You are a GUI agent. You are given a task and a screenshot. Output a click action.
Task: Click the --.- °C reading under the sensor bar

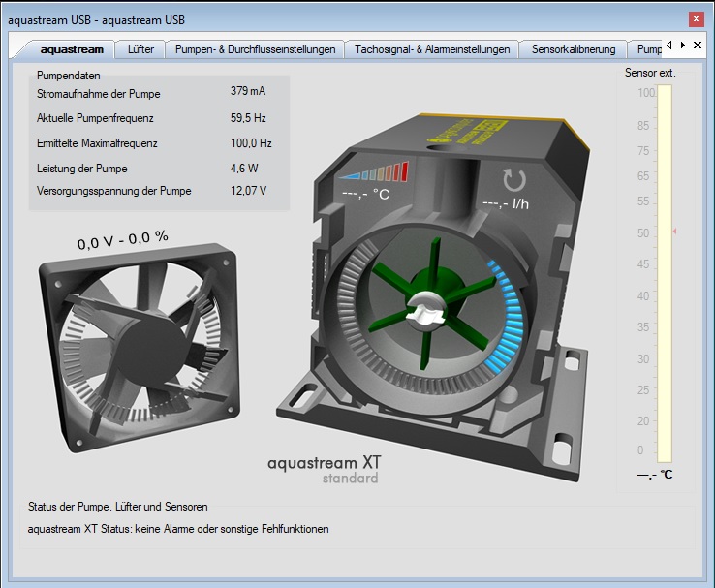tap(655, 475)
